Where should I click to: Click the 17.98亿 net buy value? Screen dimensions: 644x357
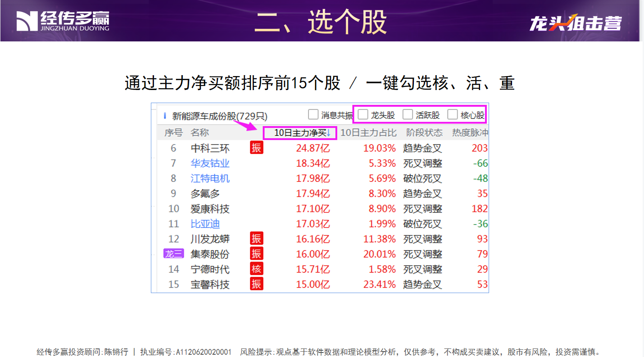coord(313,179)
